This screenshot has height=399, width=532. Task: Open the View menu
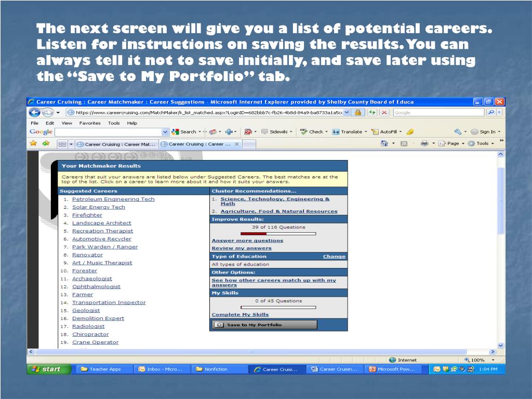67,123
